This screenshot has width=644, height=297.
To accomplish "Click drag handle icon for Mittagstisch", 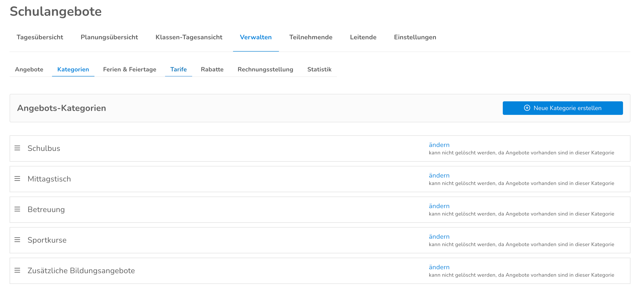I will (17, 179).
